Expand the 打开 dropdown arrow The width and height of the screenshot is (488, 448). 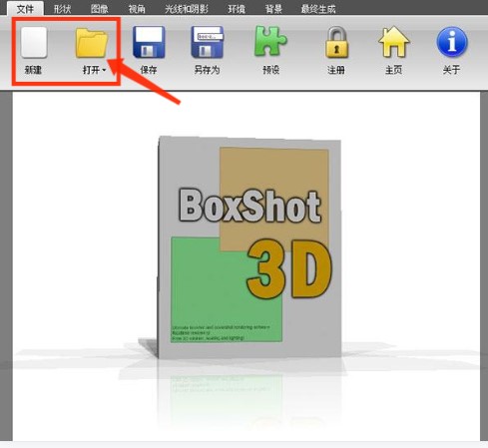coord(104,70)
